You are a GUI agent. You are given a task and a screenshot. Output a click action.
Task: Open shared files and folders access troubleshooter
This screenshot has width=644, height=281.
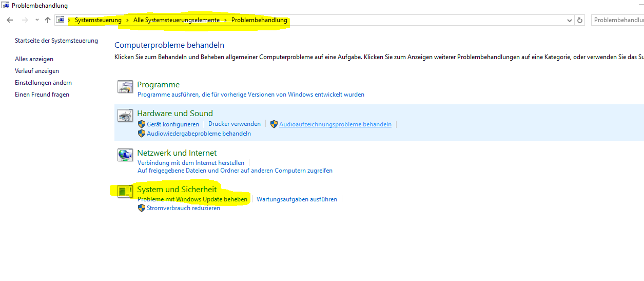235,171
